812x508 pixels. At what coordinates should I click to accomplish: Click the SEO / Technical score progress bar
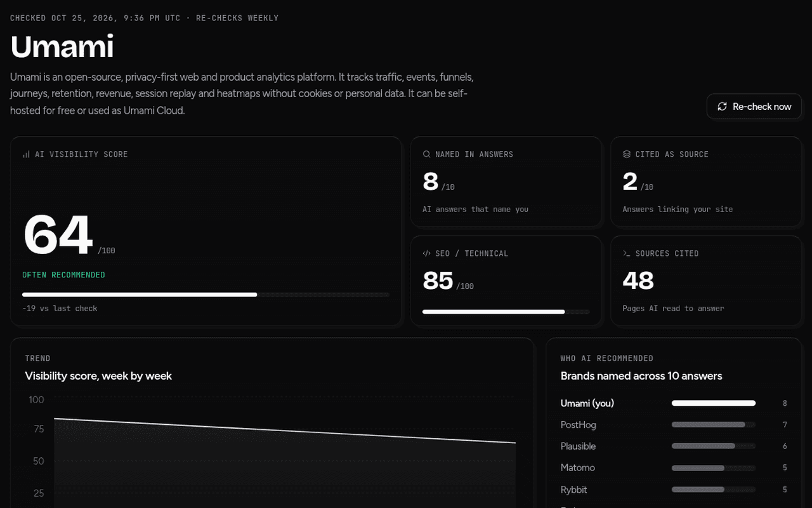pos(506,312)
